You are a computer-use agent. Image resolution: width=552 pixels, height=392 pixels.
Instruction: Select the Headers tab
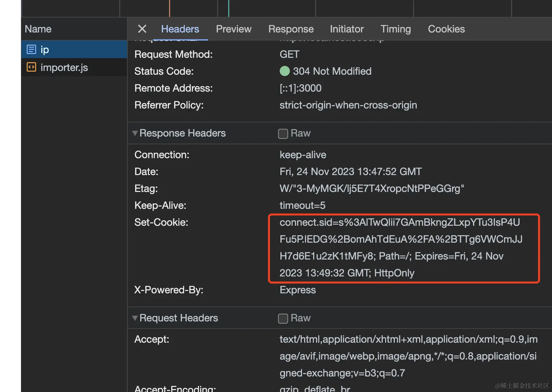(180, 29)
